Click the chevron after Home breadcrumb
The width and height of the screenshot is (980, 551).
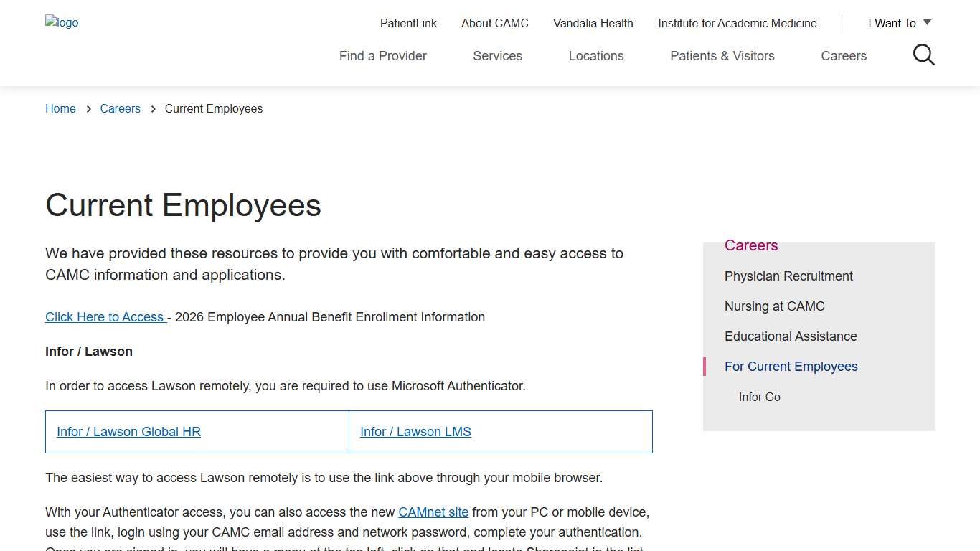(88, 108)
